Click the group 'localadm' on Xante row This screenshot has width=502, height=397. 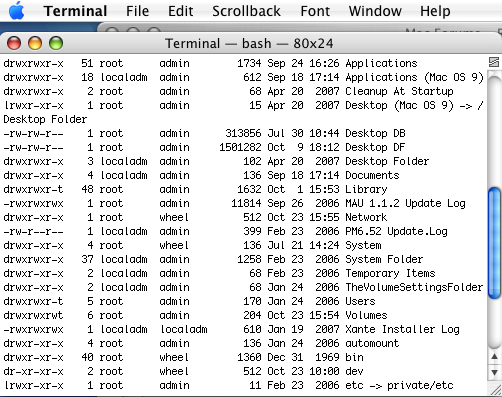pyautogui.click(x=184, y=329)
